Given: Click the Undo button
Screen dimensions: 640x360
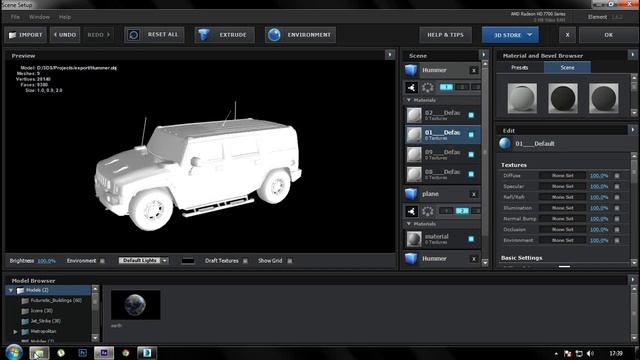Looking at the screenshot, I should (x=65, y=35).
